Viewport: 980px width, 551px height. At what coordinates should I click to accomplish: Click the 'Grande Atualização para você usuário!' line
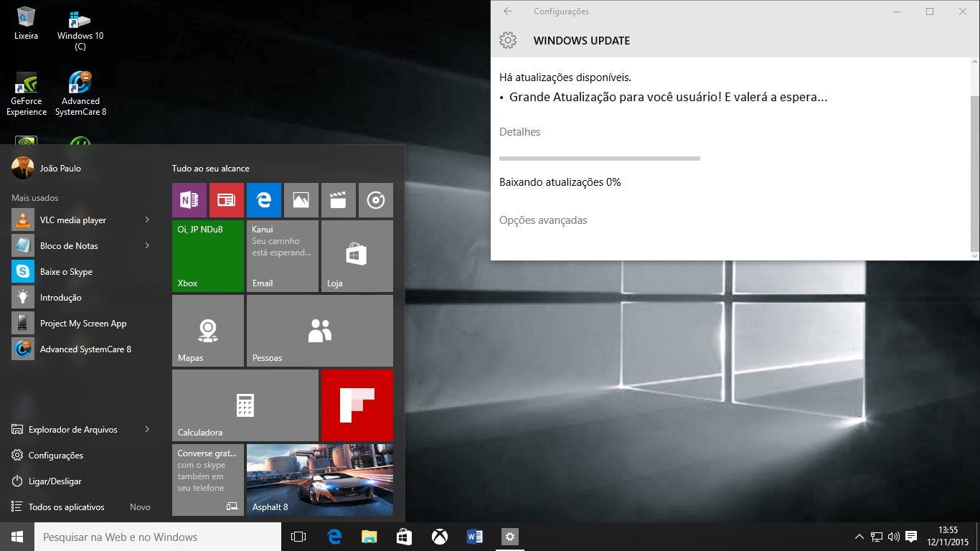tap(668, 97)
